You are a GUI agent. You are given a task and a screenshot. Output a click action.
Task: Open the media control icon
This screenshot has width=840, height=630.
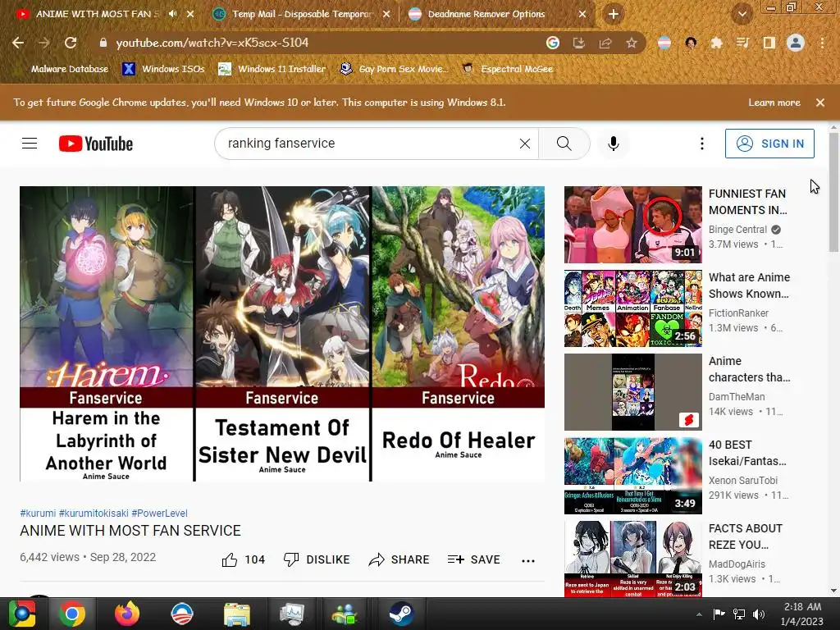tap(742, 43)
